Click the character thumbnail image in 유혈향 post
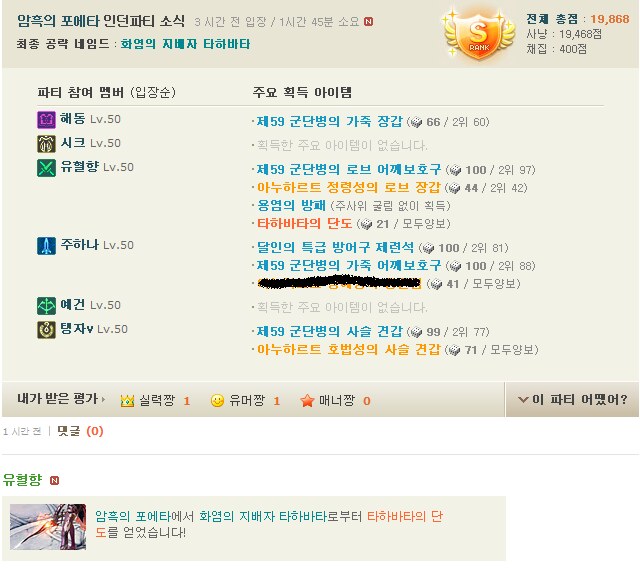 coord(48,527)
